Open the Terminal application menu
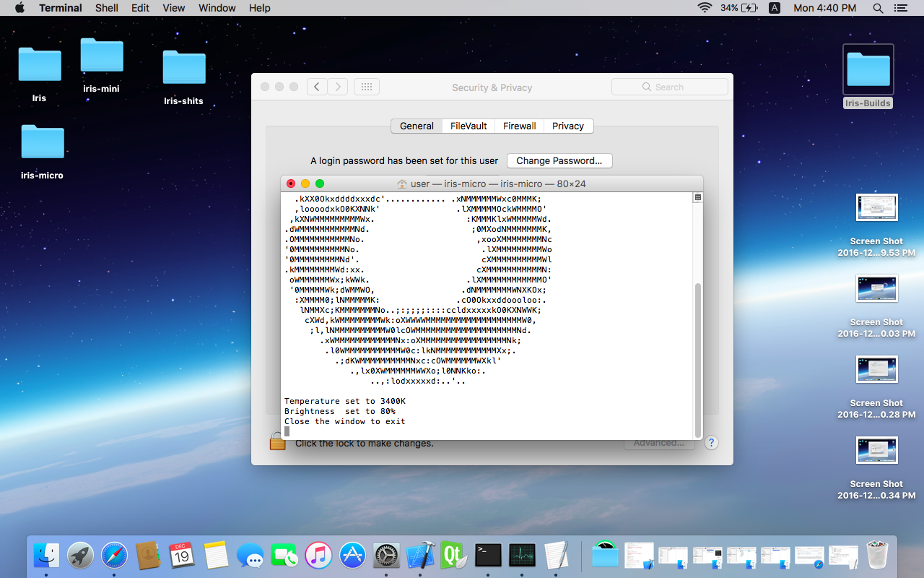Image resolution: width=924 pixels, height=578 pixels. click(x=61, y=8)
